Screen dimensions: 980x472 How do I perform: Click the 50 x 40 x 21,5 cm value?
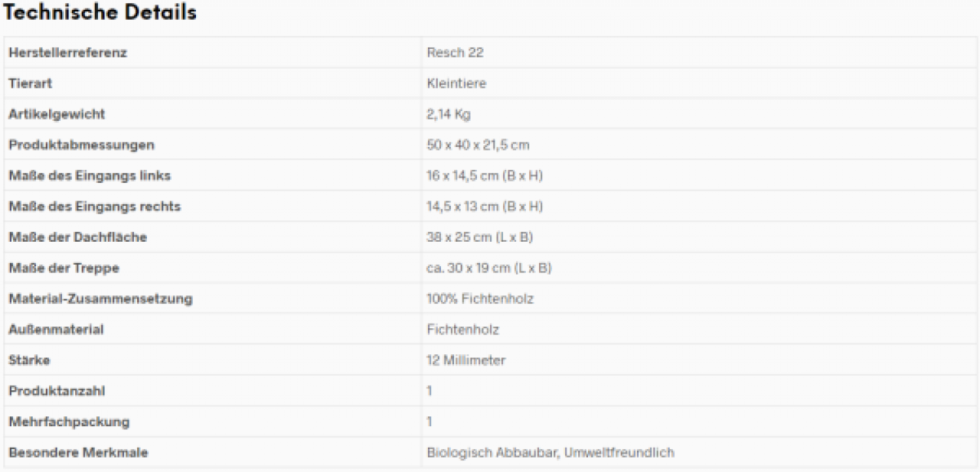(x=478, y=145)
